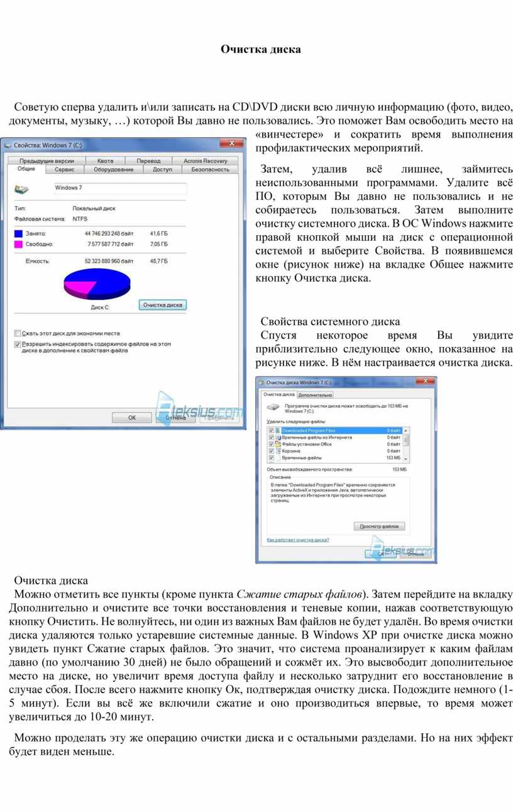
Task: Uncheck 'Временные файлы из Интернета' checkbox
Action: tap(272, 437)
